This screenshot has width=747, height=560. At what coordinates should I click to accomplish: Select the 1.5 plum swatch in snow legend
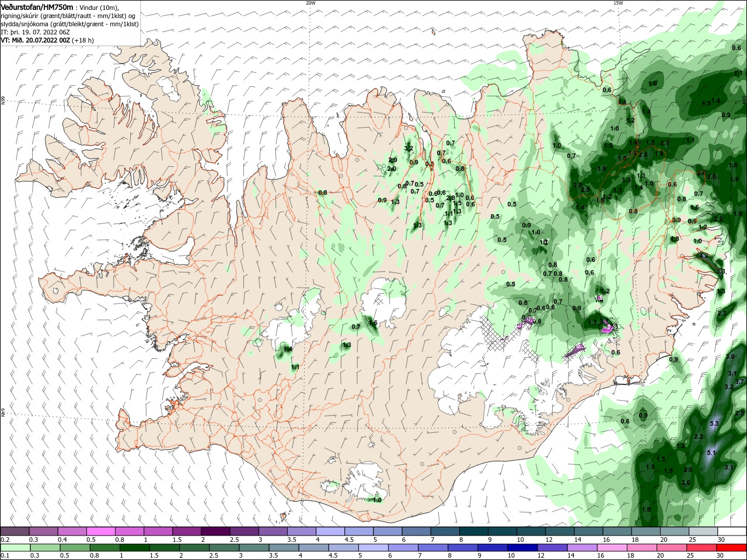[186, 531]
